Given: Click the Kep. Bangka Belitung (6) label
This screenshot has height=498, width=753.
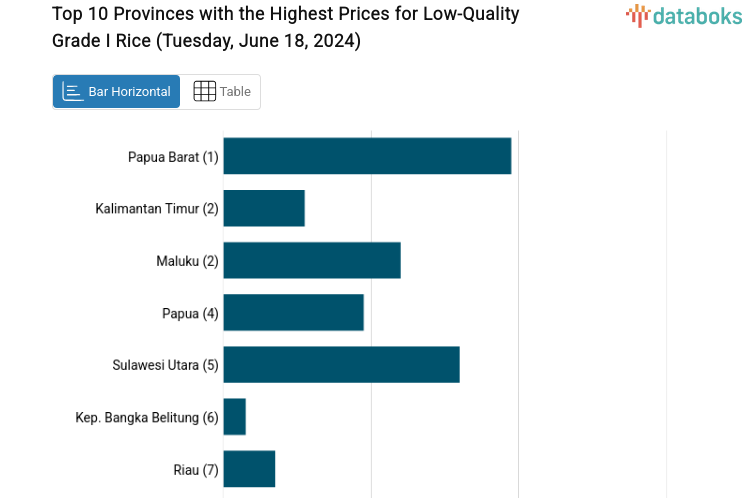Looking at the screenshot, I should click(x=147, y=417).
